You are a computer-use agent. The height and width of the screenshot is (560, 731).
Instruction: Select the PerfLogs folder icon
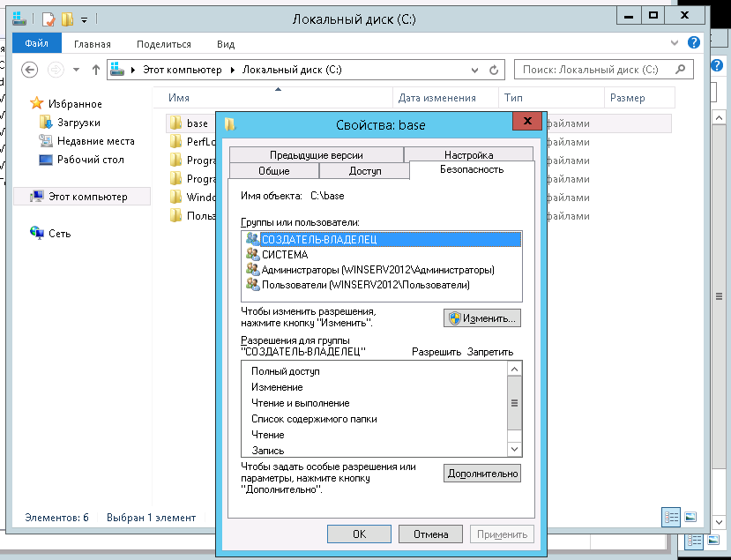pyautogui.click(x=175, y=141)
